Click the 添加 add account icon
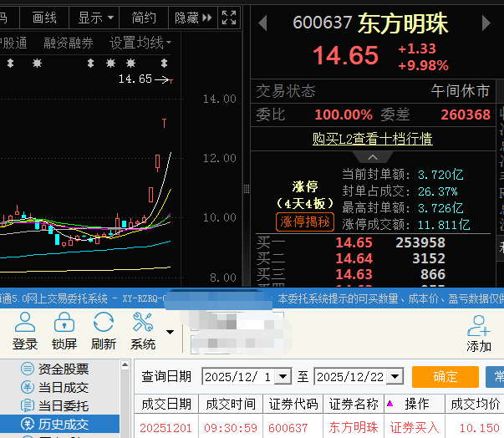The image size is (504, 438). click(x=479, y=325)
